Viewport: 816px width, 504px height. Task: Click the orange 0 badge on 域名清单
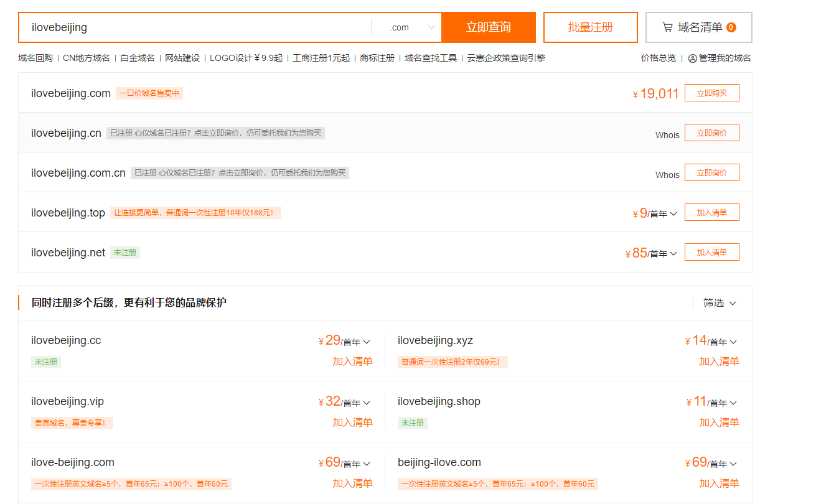[731, 27]
